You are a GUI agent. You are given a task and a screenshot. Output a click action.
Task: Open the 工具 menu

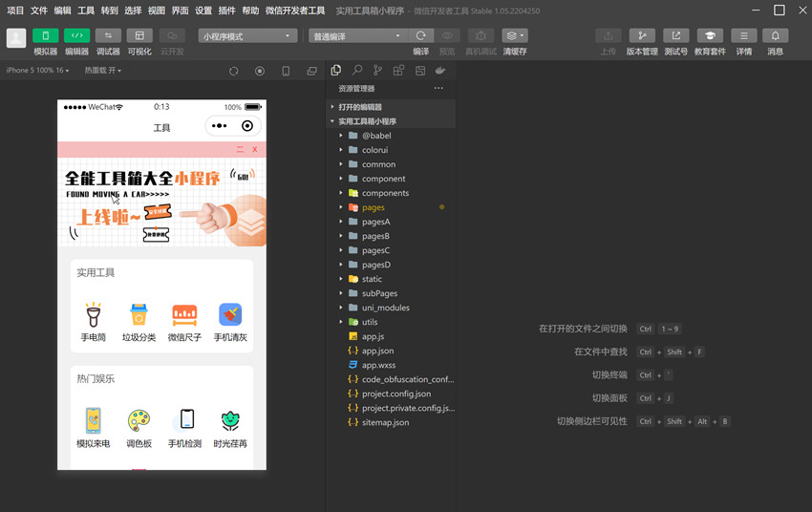[x=86, y=11]
